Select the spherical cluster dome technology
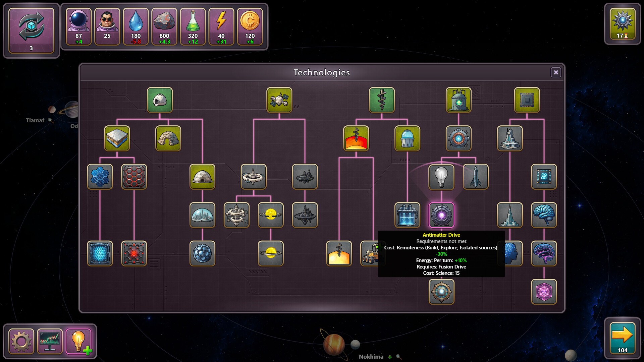 pyautogui.click(x=202, y=253)
